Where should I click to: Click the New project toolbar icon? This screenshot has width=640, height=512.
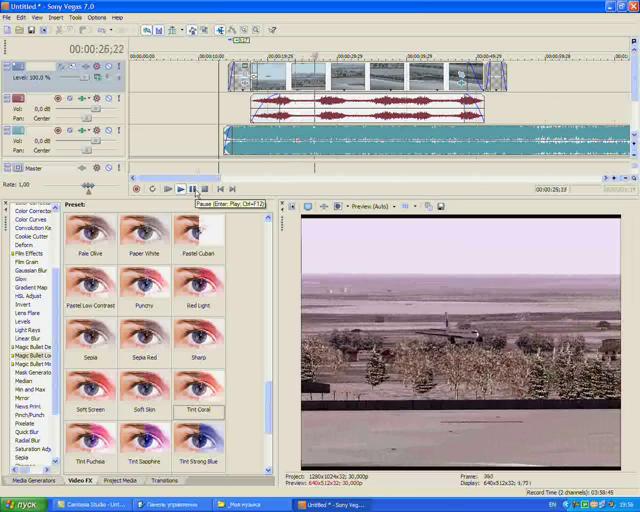tap(8, 30)
